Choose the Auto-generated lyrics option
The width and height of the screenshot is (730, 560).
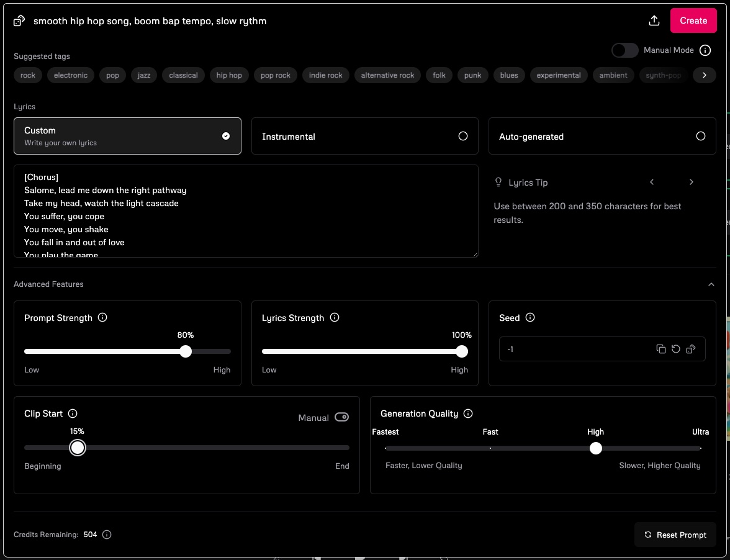602,136
